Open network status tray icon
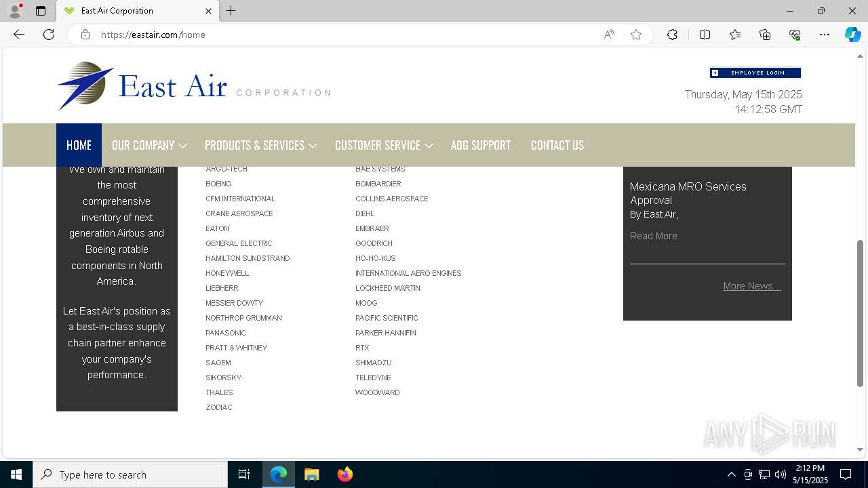868x488 pixels. [764, 474]
